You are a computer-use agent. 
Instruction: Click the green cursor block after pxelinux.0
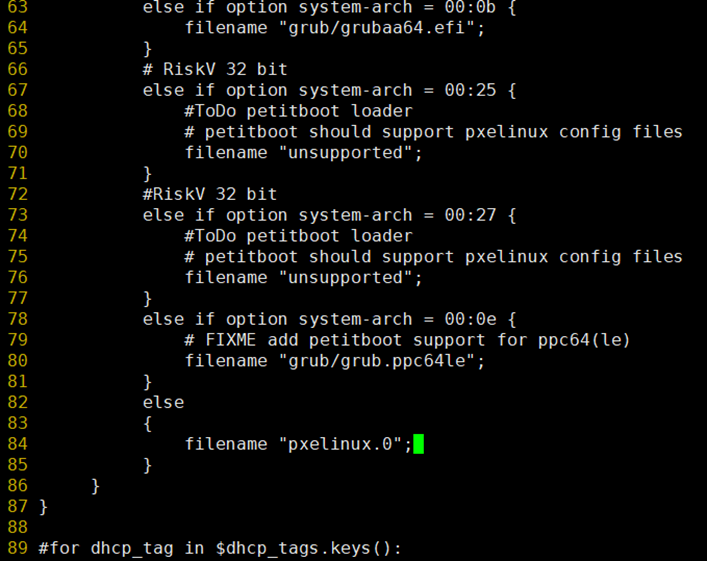click(x=418, y=444)
